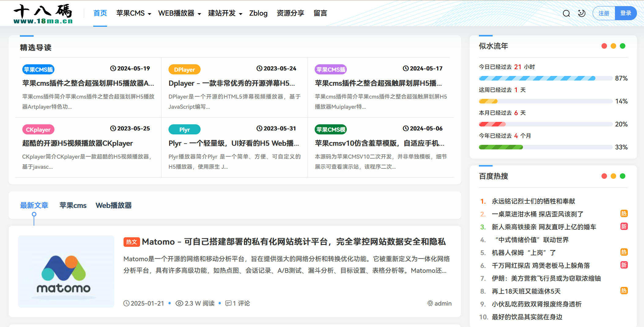Select the 苹果cms article tab
644x327 pixels.
(x=73, y=205)
